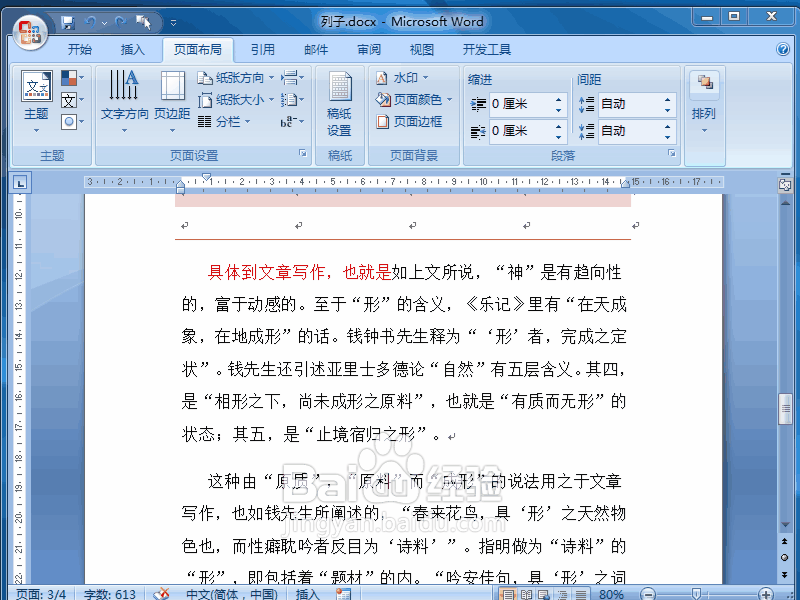800x600 pixels.
Task: Click the page count 页面: 3/4
Action: coord(41,594)
